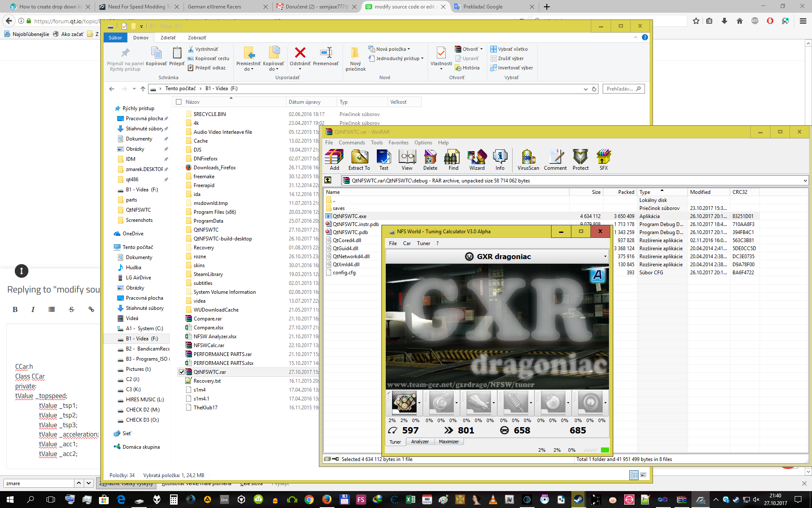Expand the Nová položka dropdown in ribbon
This screenshot has height=508, width=812.
click(x=409, y=49)
